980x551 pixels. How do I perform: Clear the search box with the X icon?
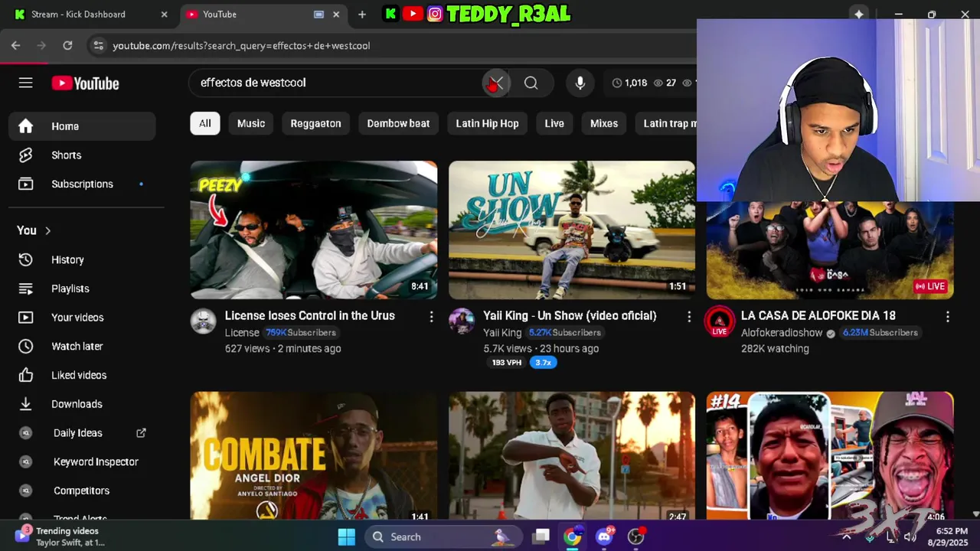[x=496, y=83]
